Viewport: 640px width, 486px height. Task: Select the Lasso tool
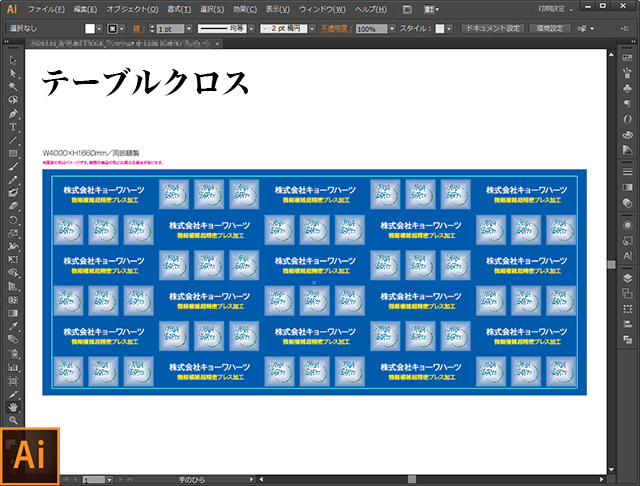click(x=13, y=100)
